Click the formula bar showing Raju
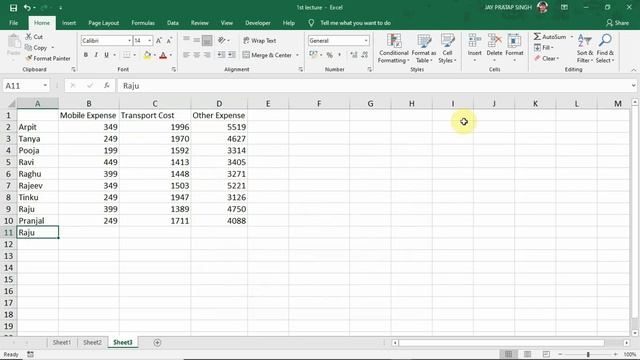Image resolution: width=640 pixels, height=360 pixels. [376, 86]
